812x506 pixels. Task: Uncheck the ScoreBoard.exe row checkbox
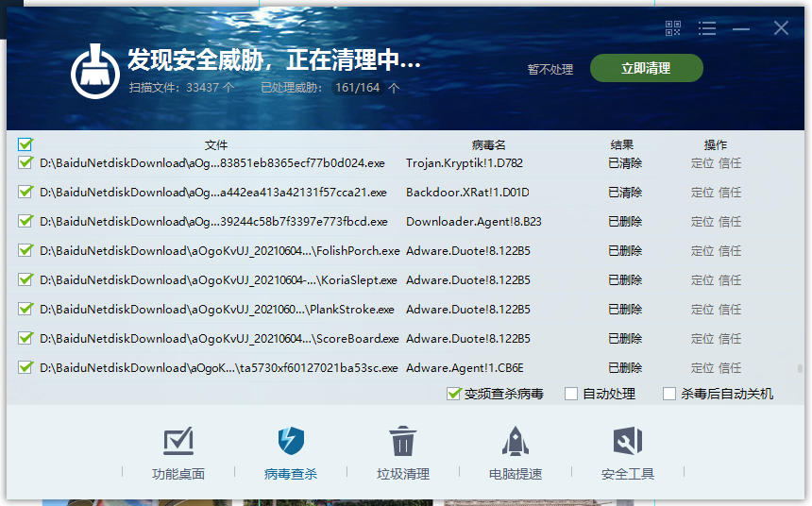pyautogui.click(x=25, y=338)
